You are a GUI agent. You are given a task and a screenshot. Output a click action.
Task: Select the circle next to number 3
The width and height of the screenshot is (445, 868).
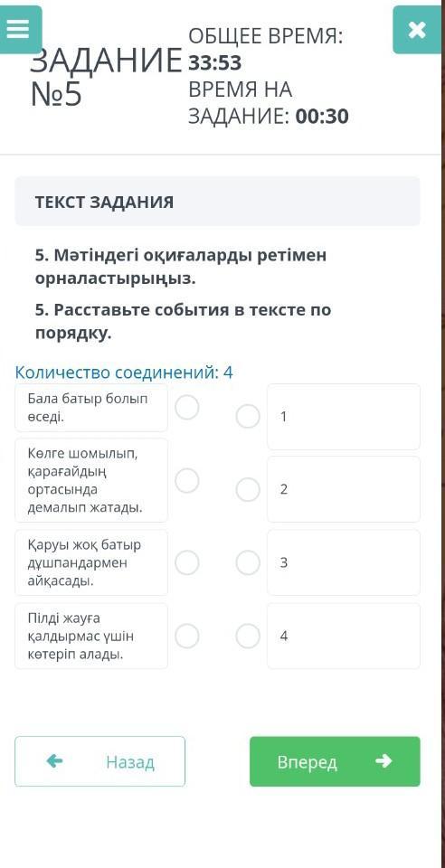tap(248, 562)
